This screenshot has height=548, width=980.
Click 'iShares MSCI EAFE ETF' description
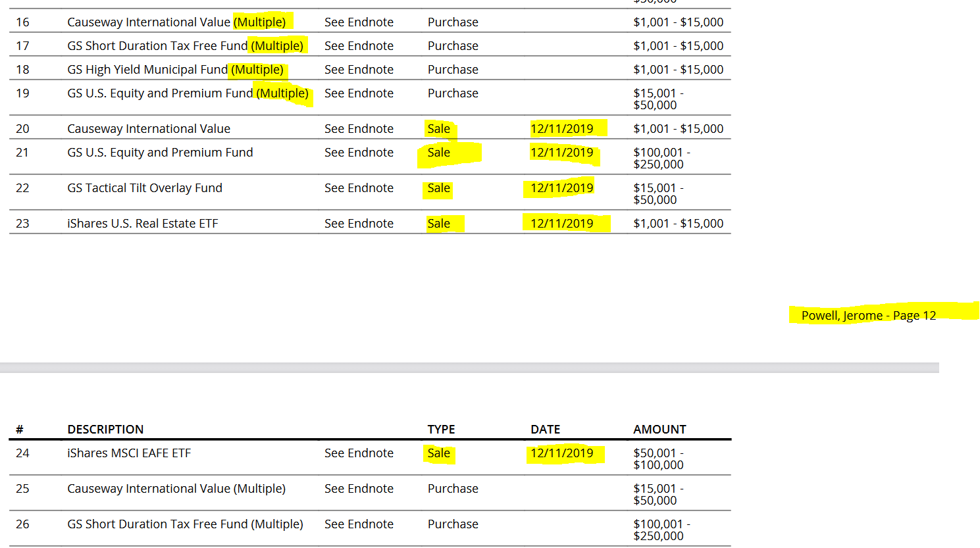(x=129, y=453)
